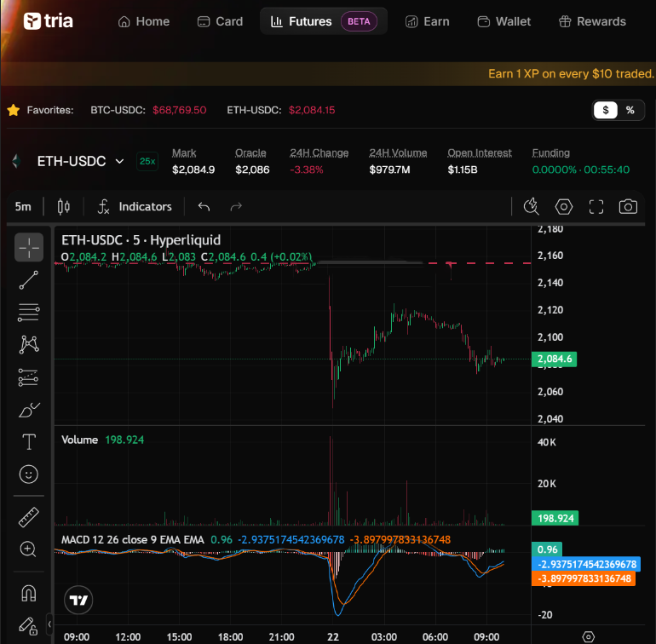This screenshot has width=656, height=644.
Task: Select the forecast/position tool
Action: point(29,377)
